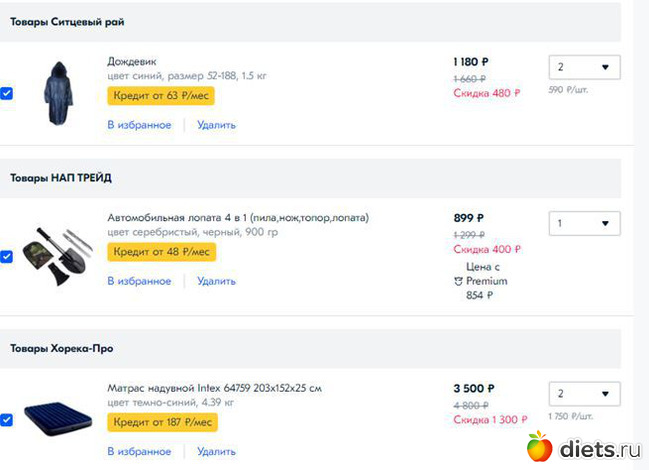Screen dimensions: 649x470
Task: Uncheck the Дождевик item checkbox
Action: pos(7,93)
